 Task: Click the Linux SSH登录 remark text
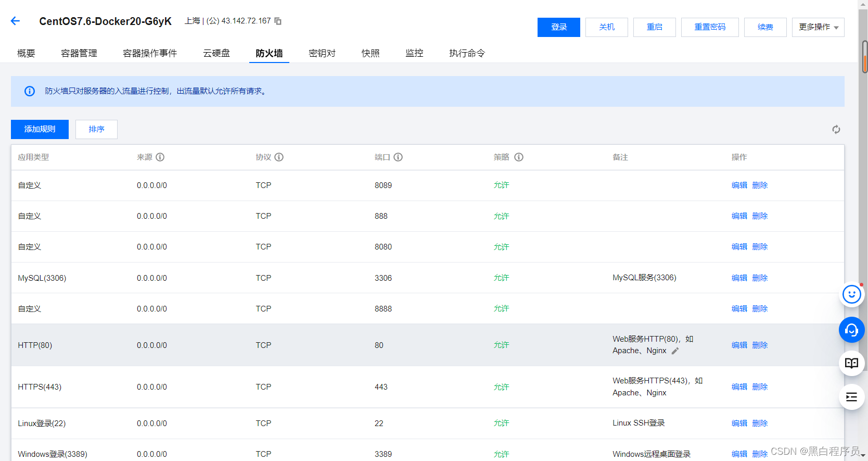[x=639, y=423]
